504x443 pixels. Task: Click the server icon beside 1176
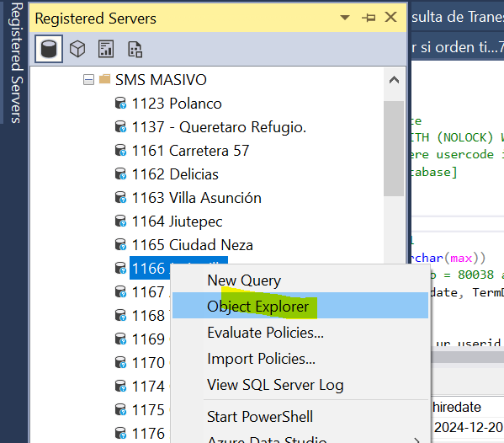click(120, 434)
